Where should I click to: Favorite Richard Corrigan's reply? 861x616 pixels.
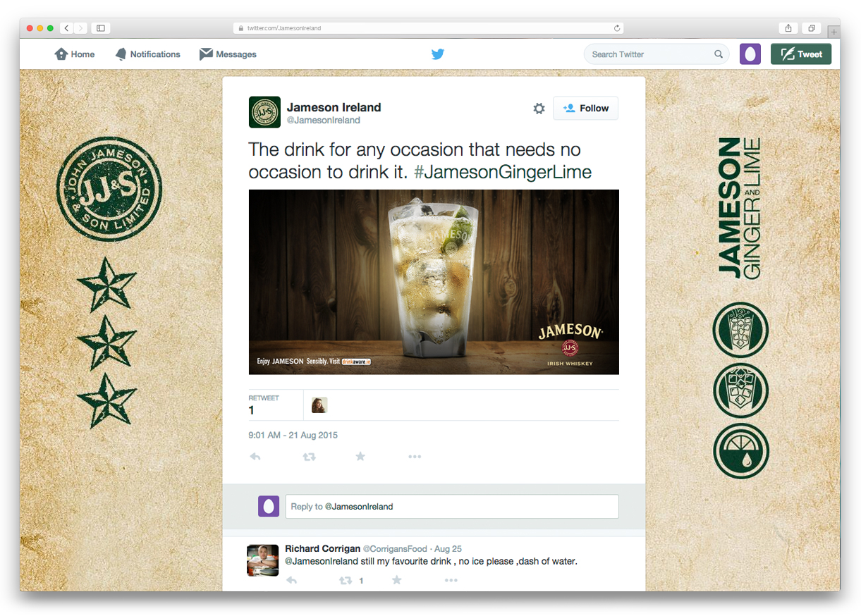pyautogui.click(x=396, y=580)
